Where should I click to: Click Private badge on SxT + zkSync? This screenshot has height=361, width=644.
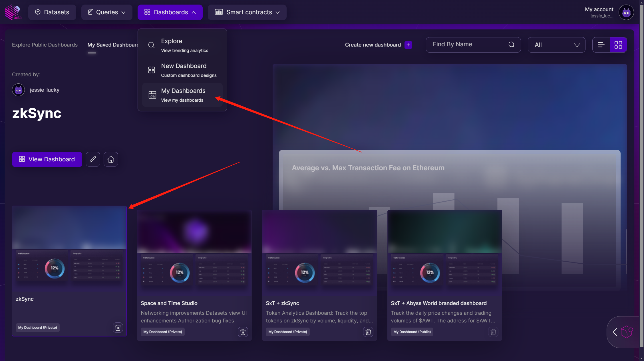point(288,332)
